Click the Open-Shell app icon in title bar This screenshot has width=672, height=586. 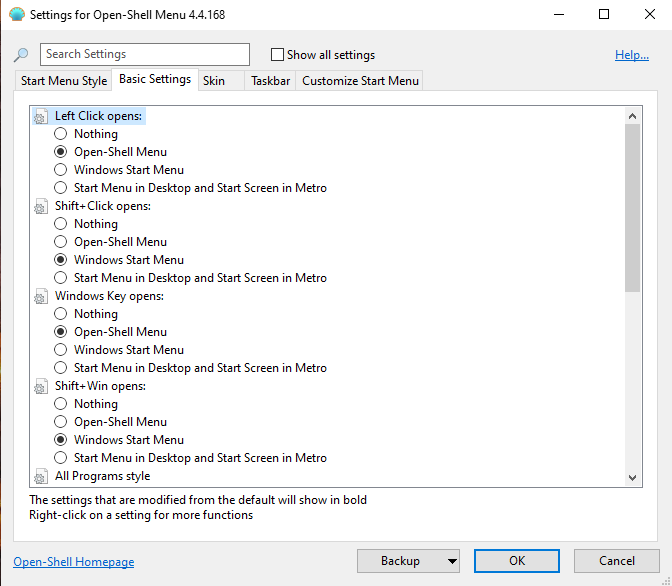click(15, 15)
